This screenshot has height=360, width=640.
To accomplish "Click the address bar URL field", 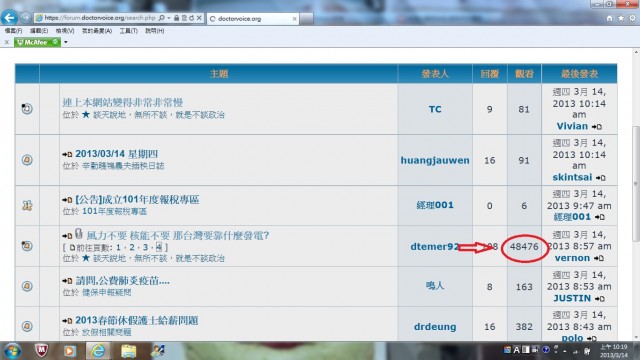I will coord(98,18).
